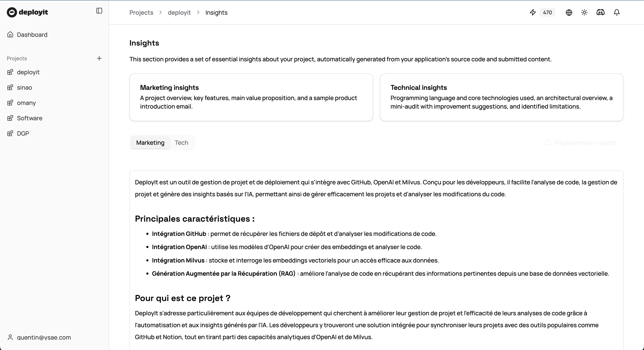
Task: Select the Software project
Action: pos(30,118)
